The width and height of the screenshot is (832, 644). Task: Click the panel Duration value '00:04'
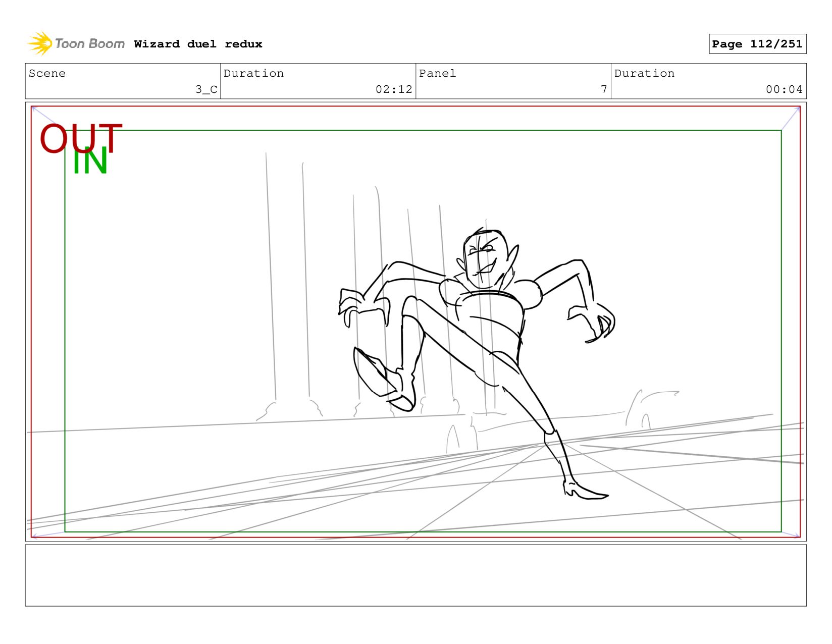[784, 89]
